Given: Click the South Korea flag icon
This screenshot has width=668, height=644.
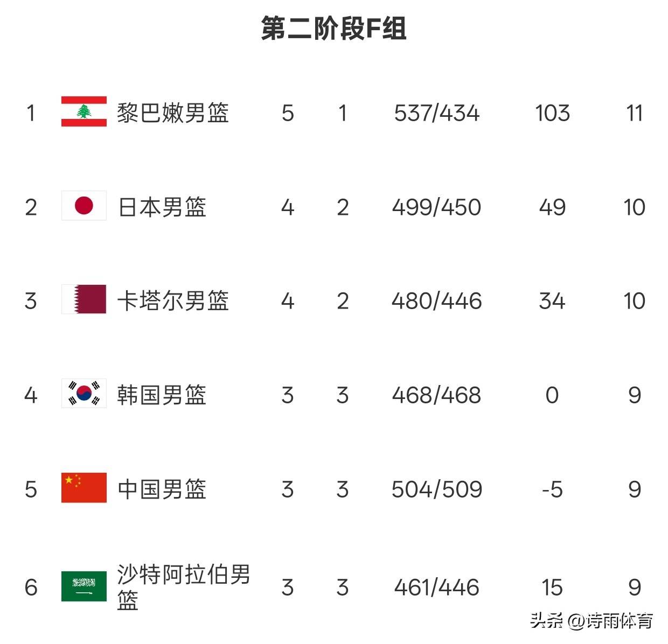Looking at the screenshot, I should point(84,394).
